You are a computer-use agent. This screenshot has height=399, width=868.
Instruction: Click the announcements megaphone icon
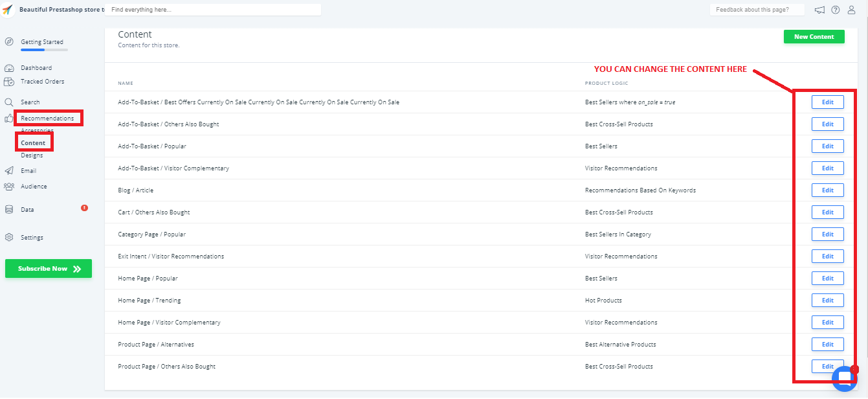click(x=819, y=10)
